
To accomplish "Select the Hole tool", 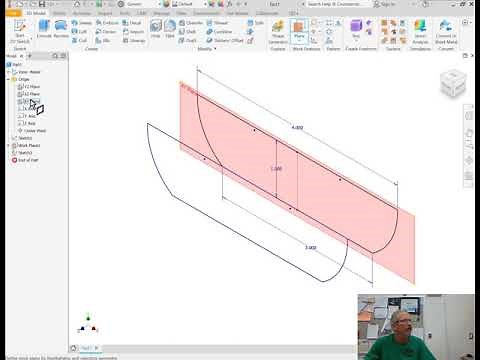I will (156, 29).
